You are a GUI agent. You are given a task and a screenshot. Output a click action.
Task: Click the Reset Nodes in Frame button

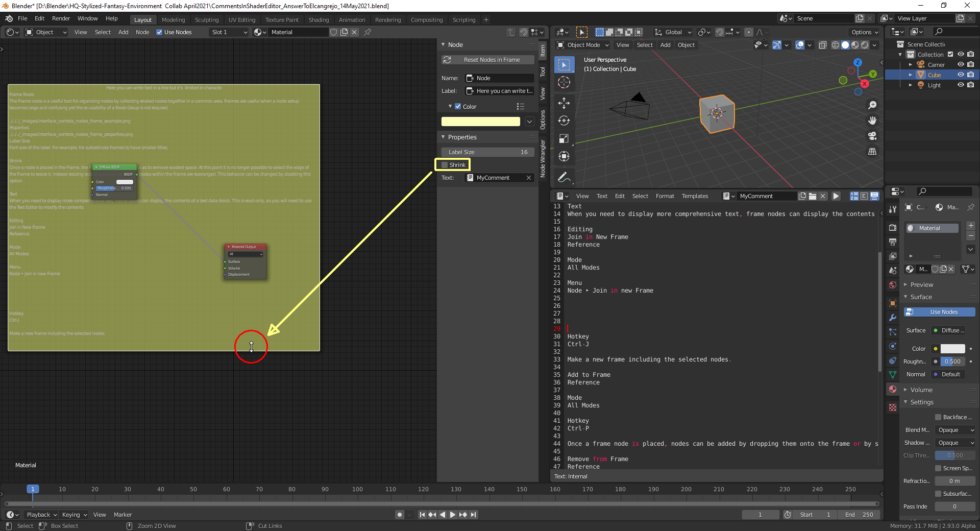487,60
